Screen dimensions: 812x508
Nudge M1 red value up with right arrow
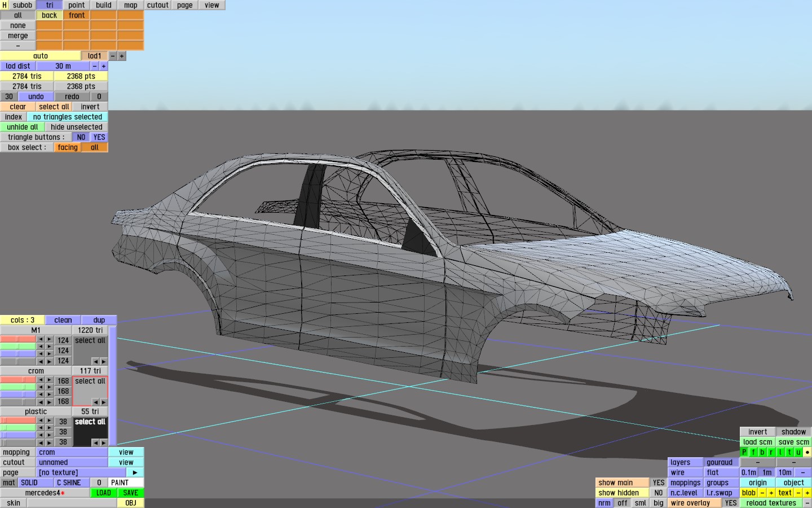coord(50,340)
